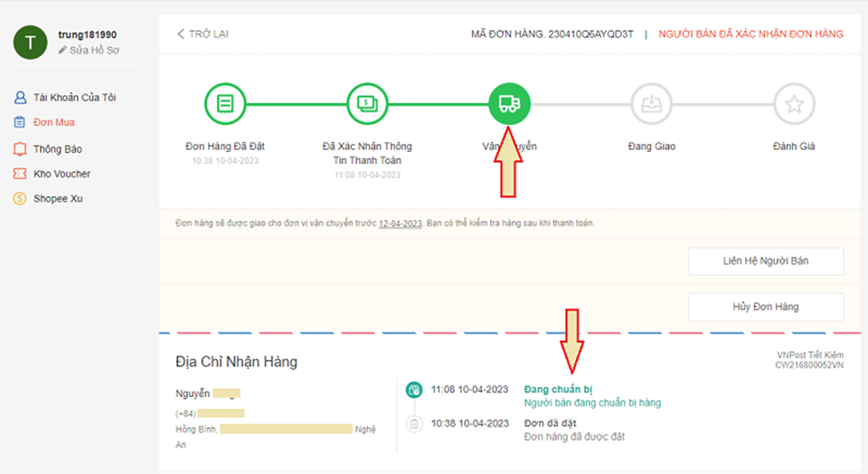Click the Địa Chỉ Nhận Hàng heading

[236, 362]
